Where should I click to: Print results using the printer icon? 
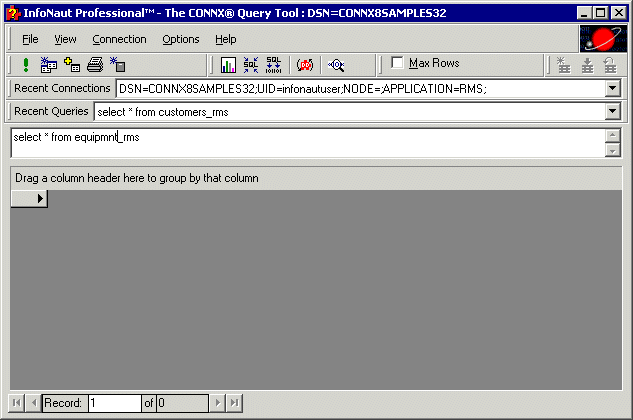click(95, 65)
